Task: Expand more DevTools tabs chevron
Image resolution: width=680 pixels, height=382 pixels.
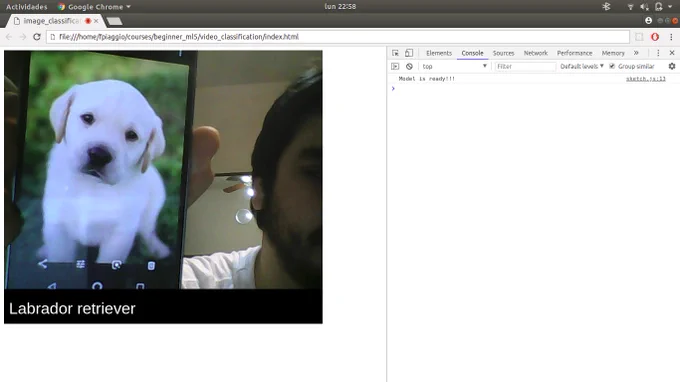Action: pyautogui.click(x=636, y=53)
